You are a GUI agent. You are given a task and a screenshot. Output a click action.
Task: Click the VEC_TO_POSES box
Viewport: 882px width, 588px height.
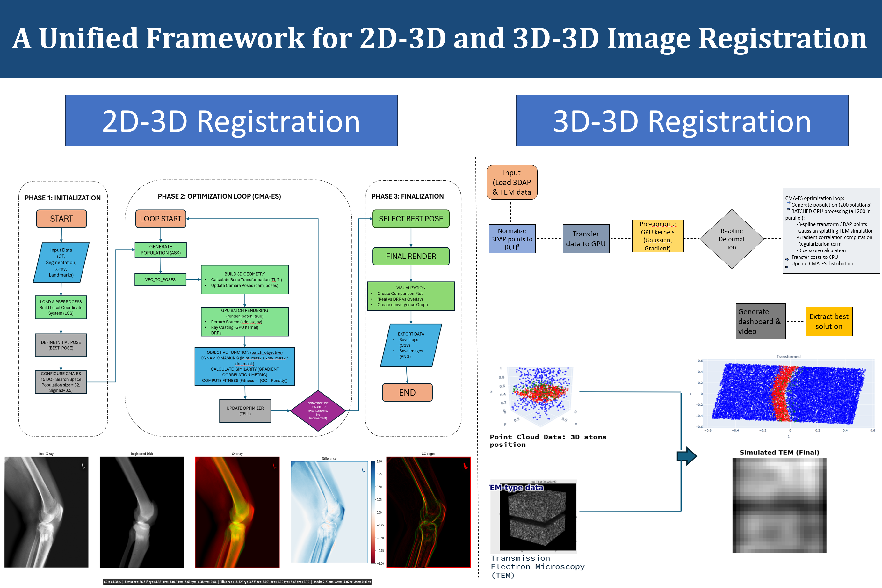(x=160, y=279)
